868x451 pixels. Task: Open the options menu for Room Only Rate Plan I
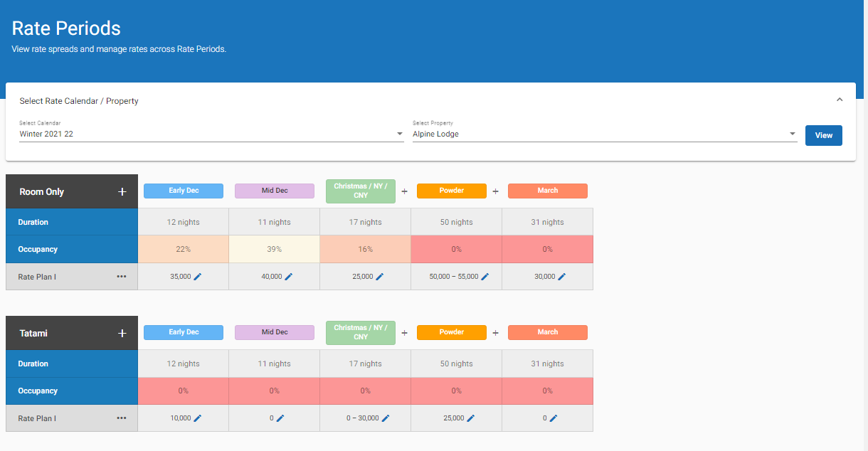click(122, 277)
